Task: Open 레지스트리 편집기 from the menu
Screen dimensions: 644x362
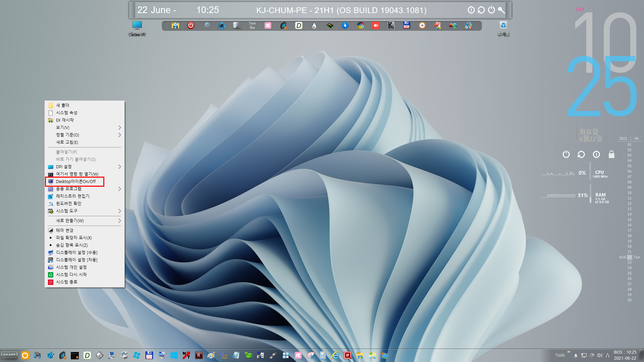Action: [x=85, y=196]
